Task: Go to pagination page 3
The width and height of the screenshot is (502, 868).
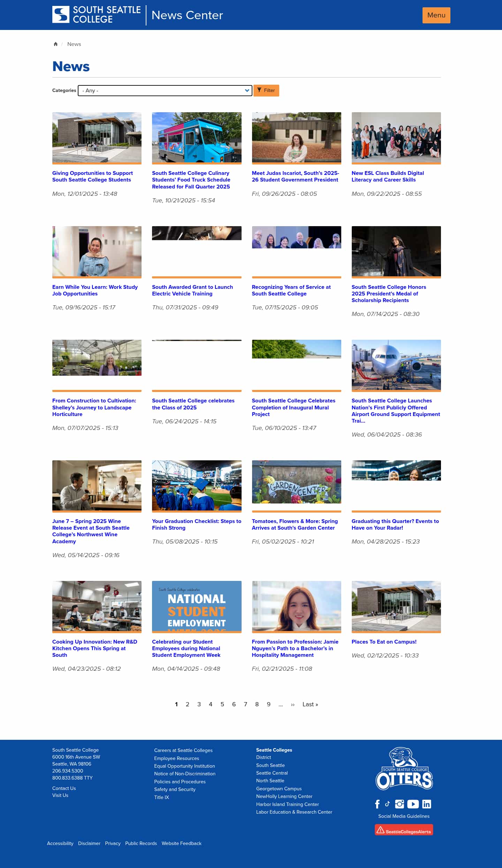Action: point(199,704)
